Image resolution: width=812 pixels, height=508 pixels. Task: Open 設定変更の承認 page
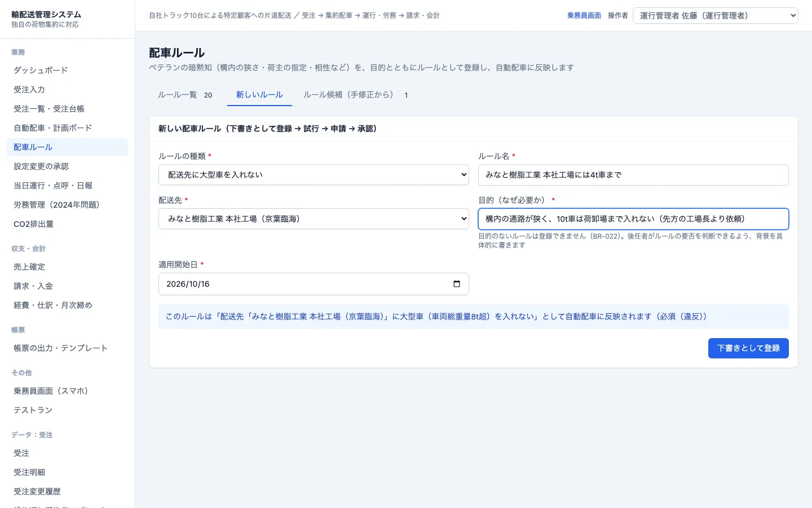tap(67, 167)
